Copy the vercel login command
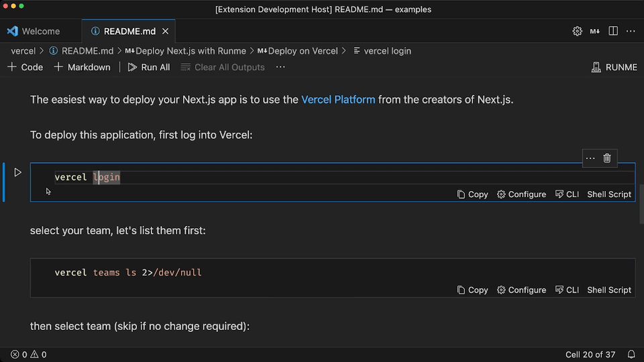644x362 pixels. (473, 194)
